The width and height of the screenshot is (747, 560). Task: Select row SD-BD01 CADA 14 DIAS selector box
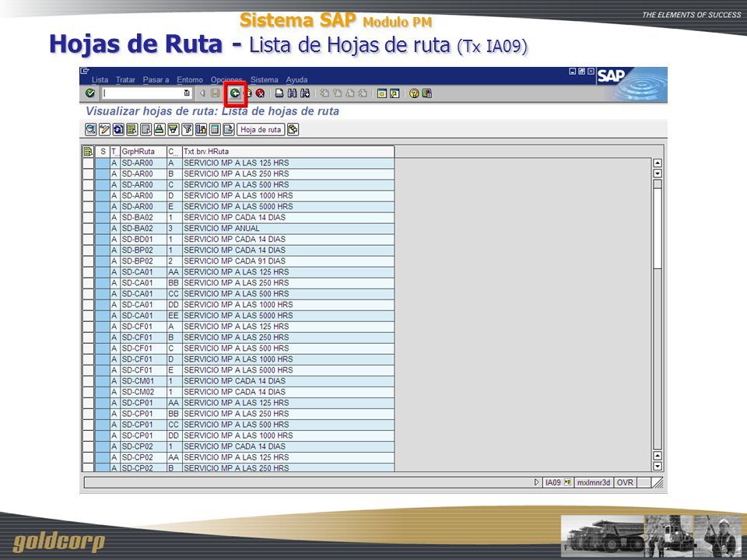point(88,240)
